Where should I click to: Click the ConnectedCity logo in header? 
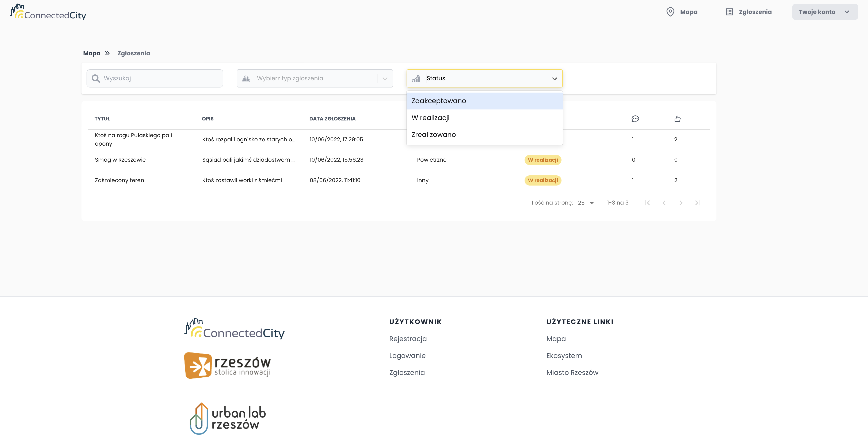click(48, 12)
